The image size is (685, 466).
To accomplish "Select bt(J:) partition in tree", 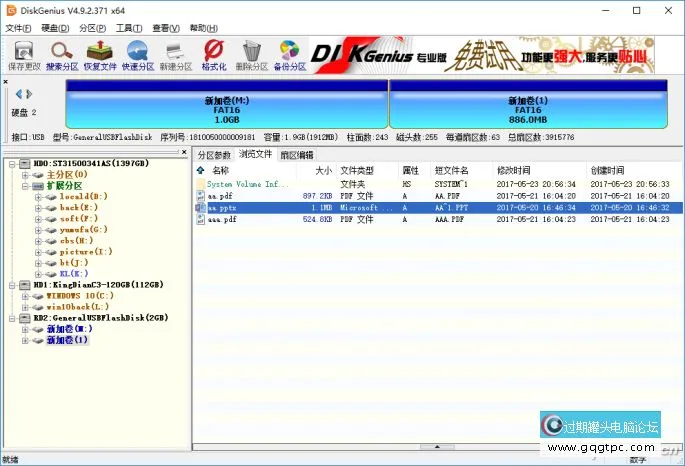I will 74,262.
